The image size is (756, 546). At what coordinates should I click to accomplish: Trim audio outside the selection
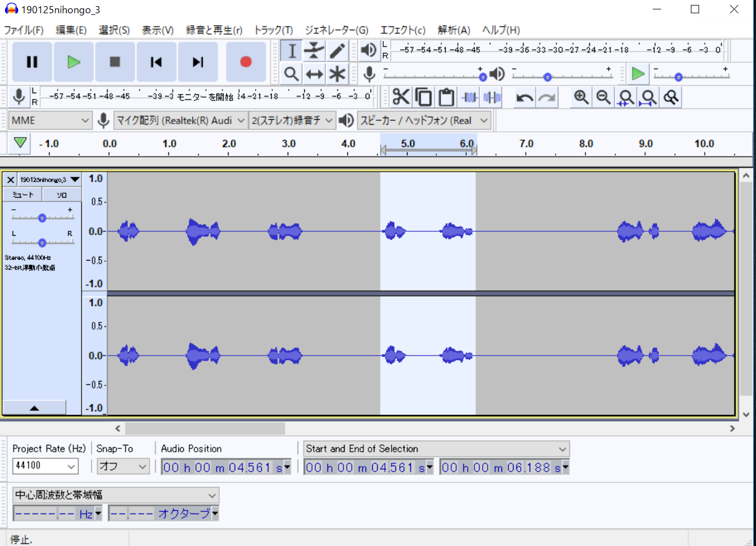469,97
